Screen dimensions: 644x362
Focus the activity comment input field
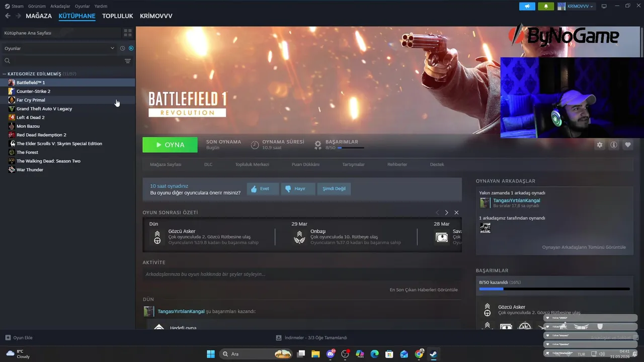302,275
